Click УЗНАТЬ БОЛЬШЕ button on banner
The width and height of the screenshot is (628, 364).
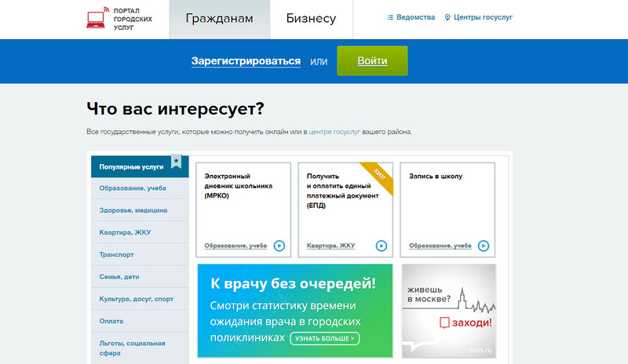click(x=325, y=338)
